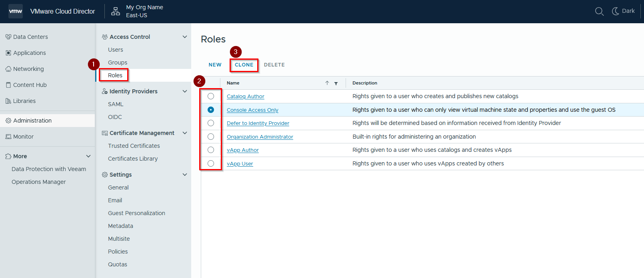Click the Identity Providers icon

(105, 91)
